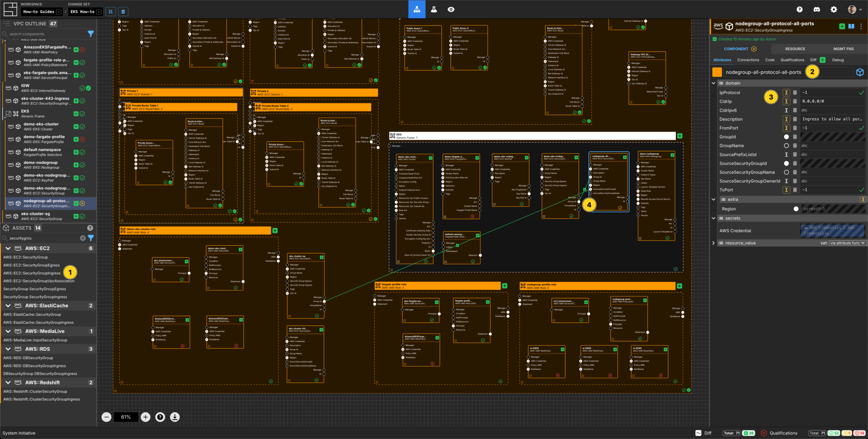
Task: Open the Qualifications sub-tab
Action: click(x=792, y=60)
